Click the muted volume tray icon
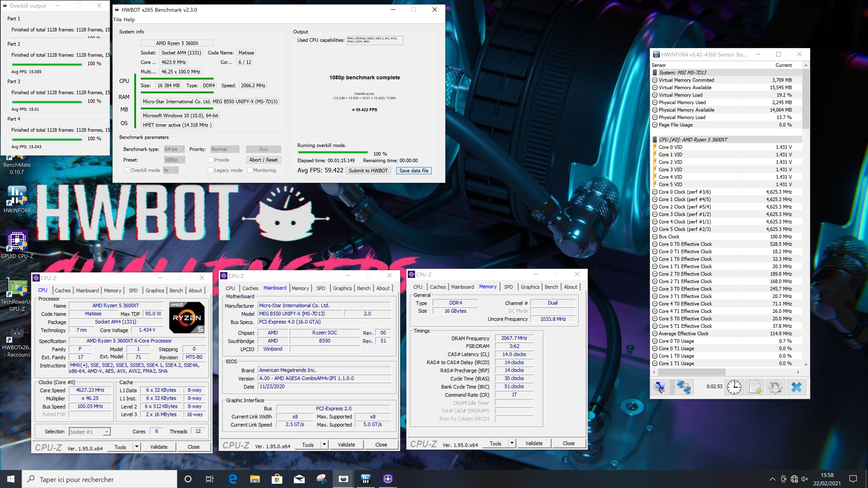Viewport: 868px width, 488px height. [x=805, y=479]
